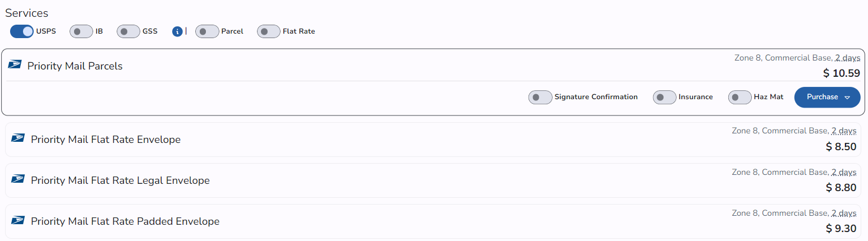This screenshot has height=241, width=868.
Task: Expand Priority Mail Flat Rate Padded Envelope
Action: pyautogui.click(x=125, y=221)
